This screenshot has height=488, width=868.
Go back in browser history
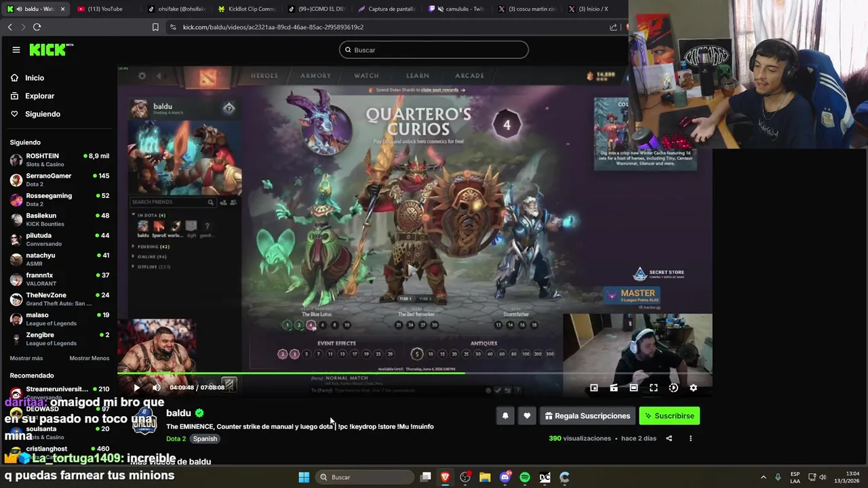point(10,27)
